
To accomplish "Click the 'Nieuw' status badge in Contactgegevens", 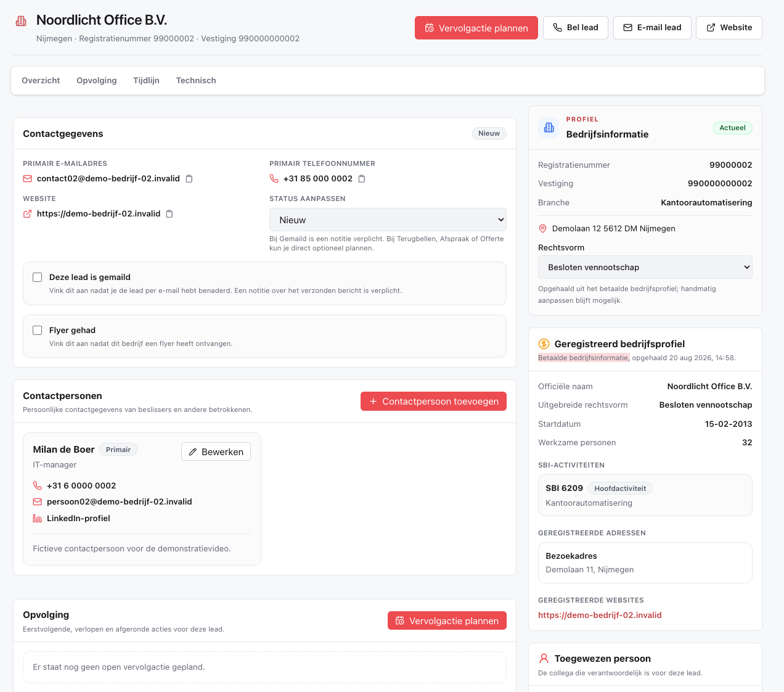I will pos(489,134).
